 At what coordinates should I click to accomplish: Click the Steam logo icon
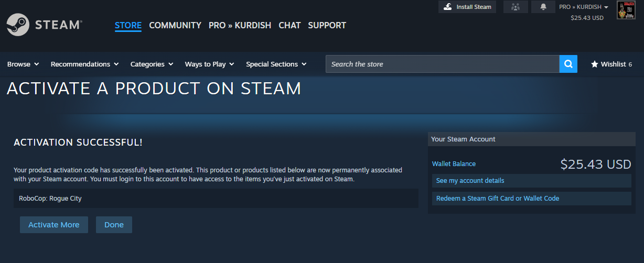pos(18,25)
